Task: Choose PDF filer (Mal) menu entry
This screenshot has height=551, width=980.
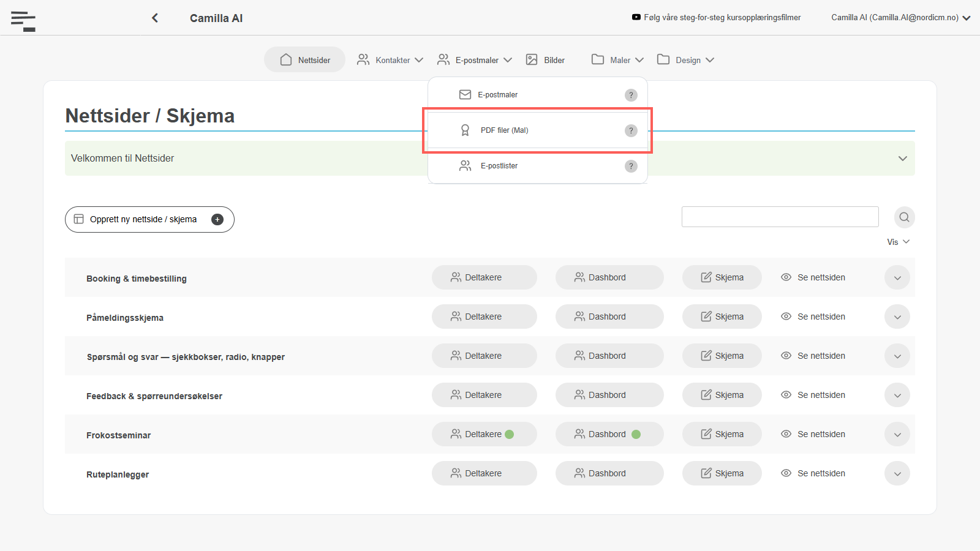Action: coord(538,130)
